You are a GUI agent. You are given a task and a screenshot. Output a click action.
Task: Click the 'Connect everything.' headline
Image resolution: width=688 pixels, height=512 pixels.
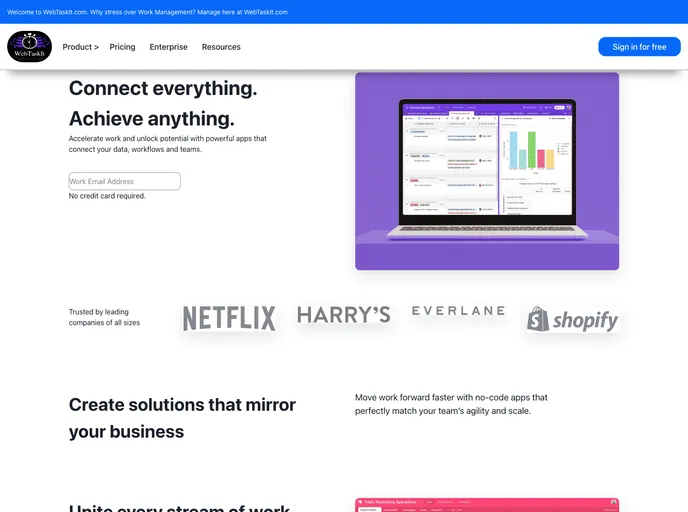click(x=163, y=88)
